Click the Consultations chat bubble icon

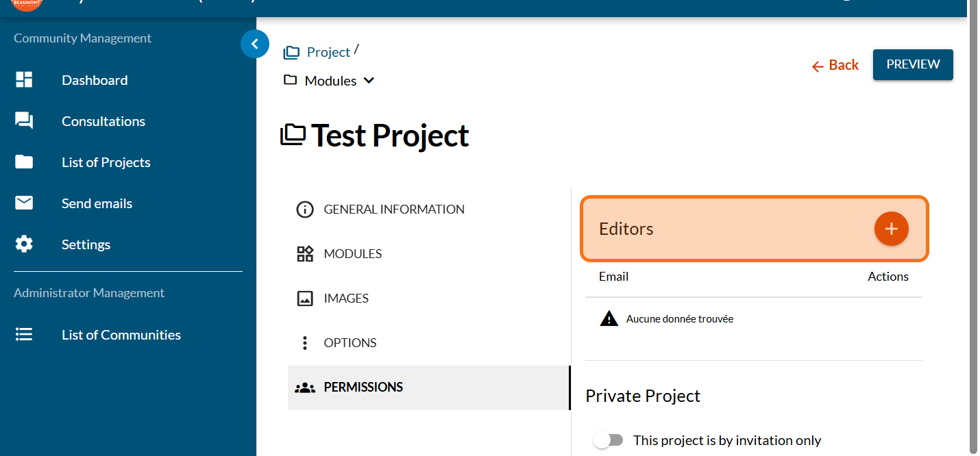[x=24, y=121]
